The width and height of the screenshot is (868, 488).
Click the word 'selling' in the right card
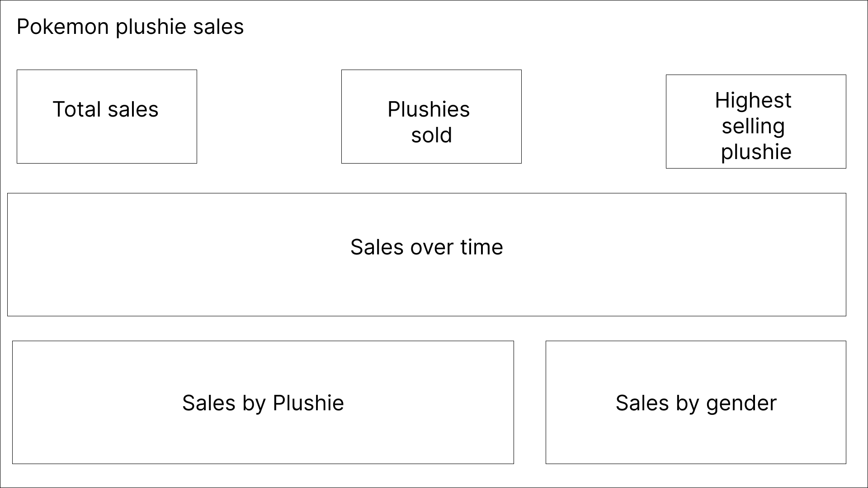click(753, 126)
